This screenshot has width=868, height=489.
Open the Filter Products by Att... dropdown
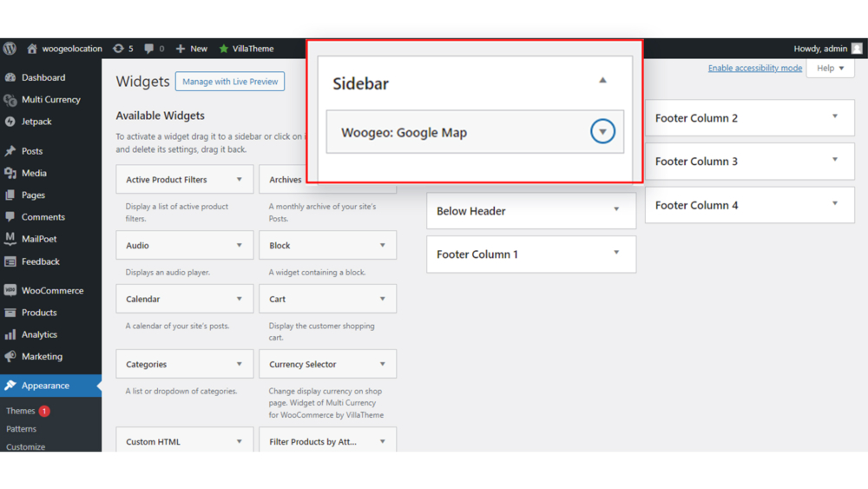coord(382,442)
